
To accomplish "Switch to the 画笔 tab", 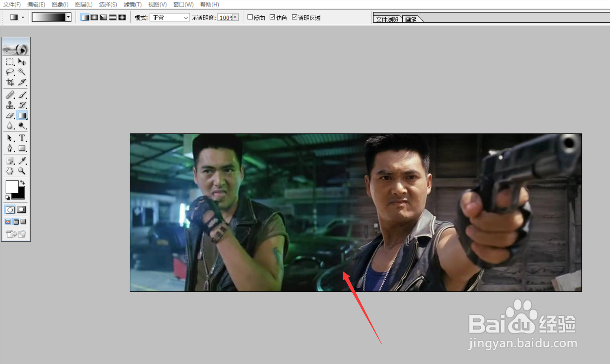I will point(411,19).
